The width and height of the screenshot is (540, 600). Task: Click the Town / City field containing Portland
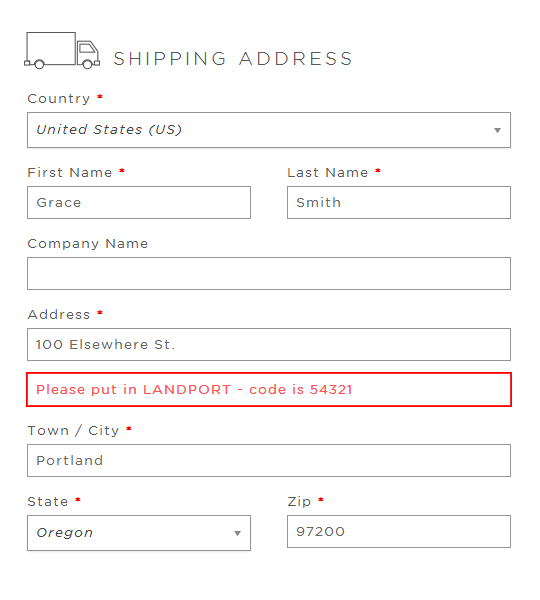pos(269,460)
